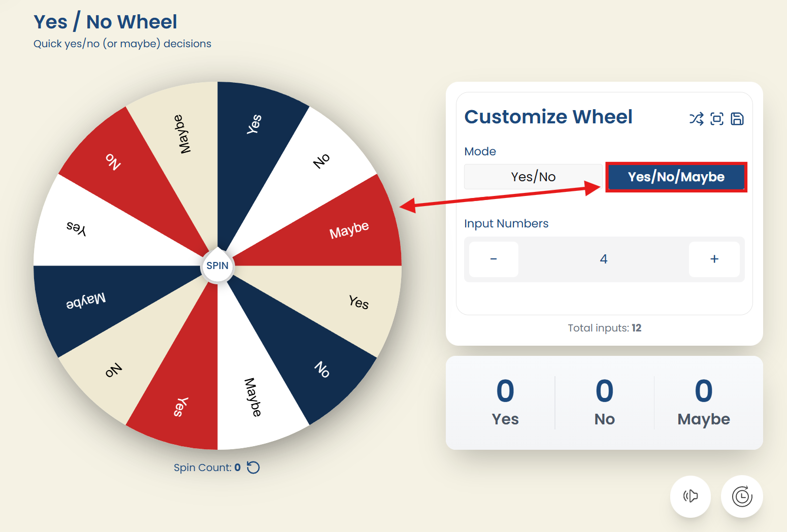Click the No counter in the stats box

[604, 401]
